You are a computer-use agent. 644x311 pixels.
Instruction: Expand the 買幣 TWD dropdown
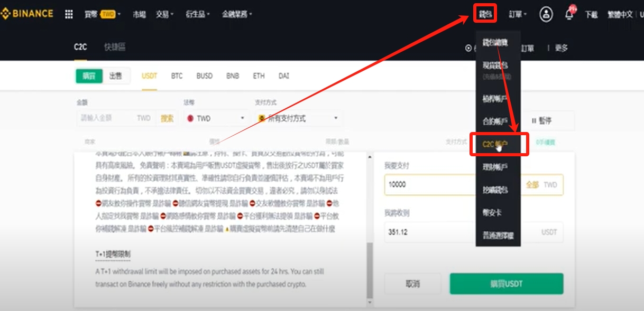[103, 14]
